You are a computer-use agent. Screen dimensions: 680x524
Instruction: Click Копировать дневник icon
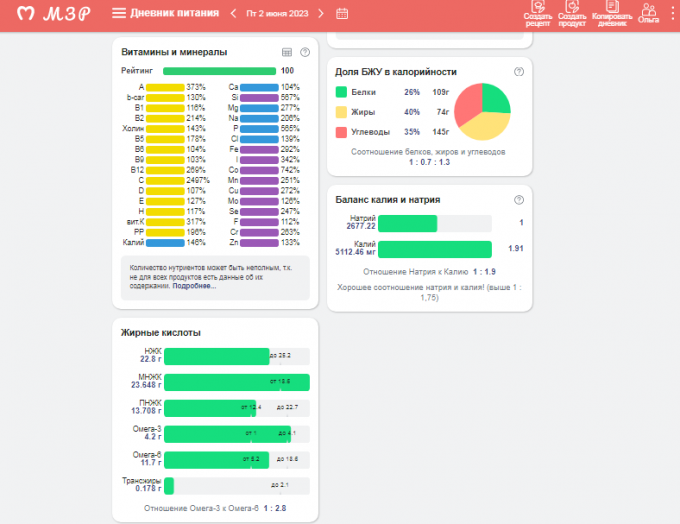tap(610, 13)
